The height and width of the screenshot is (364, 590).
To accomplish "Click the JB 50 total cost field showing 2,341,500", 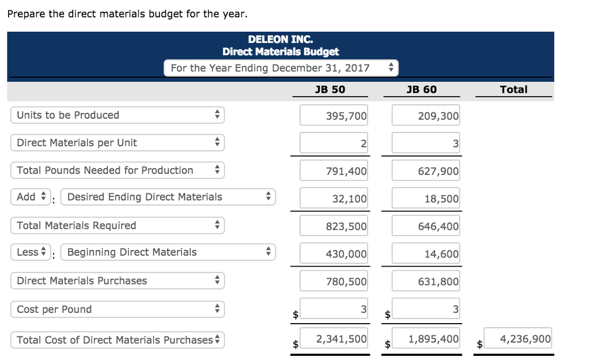I will [334, 338].
